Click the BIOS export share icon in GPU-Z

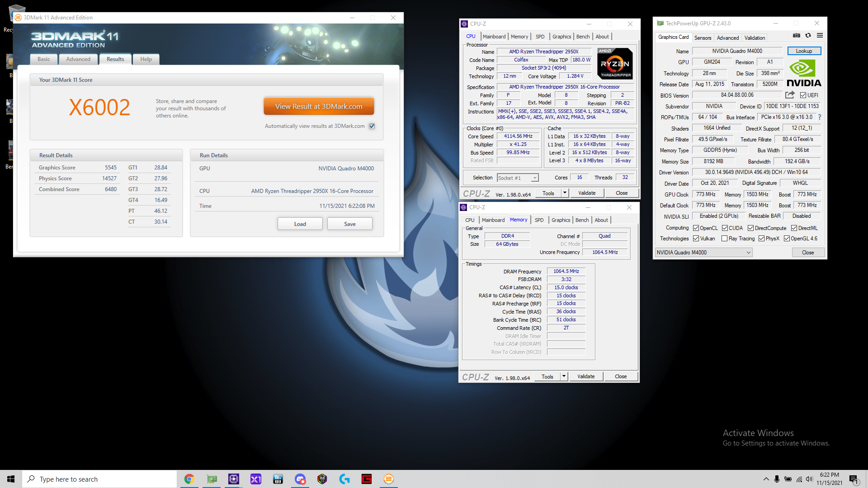point(790,95)
